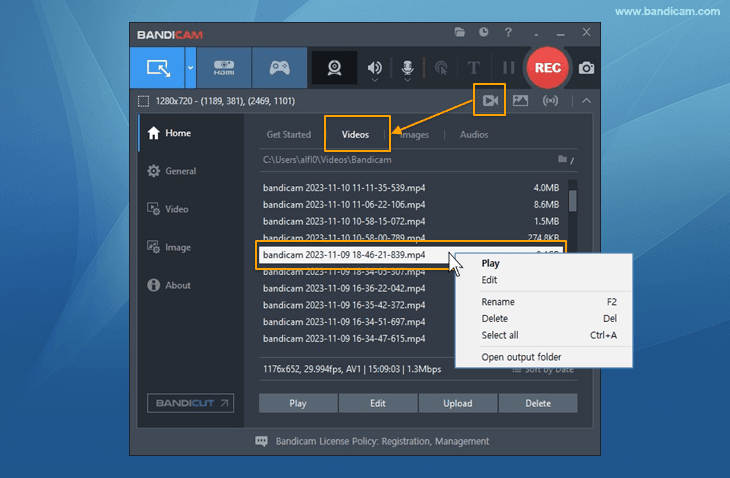Open the About section in sidebar
The width and height of the screenshot is (730, 478).
(169, 285)
